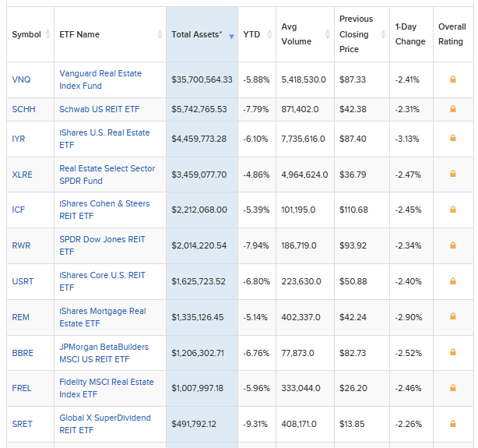
Task: Click the 1-Day Change column header
Action: [x=410, y=34]
